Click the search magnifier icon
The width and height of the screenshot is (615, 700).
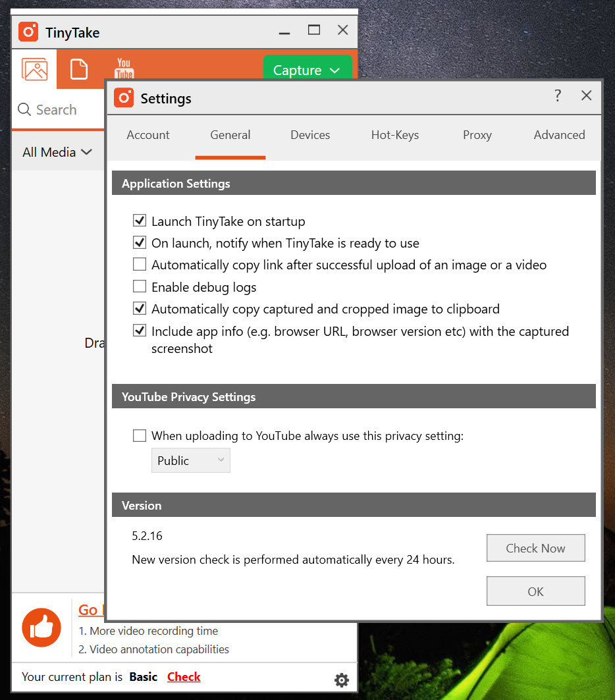[24, 110]
